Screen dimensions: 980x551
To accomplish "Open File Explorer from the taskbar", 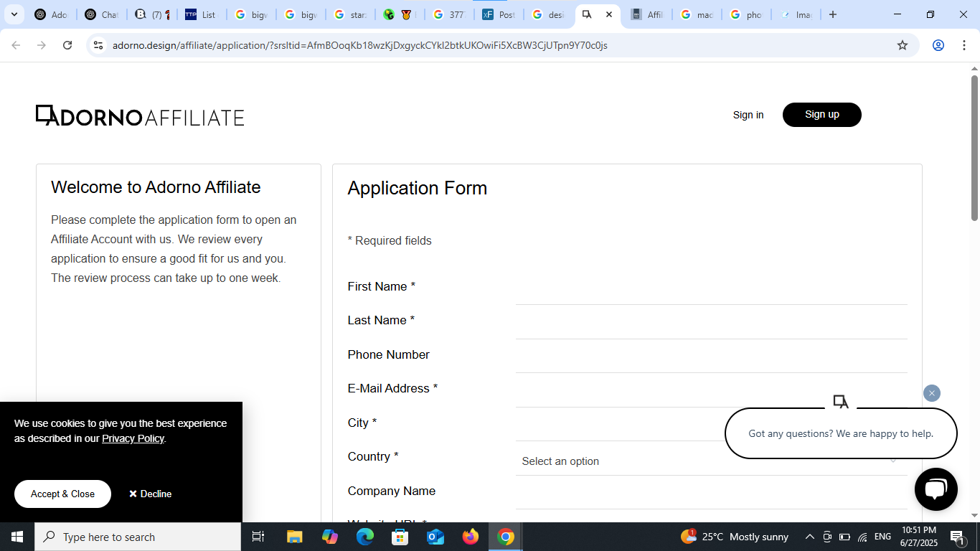I will pyautogui.click(x=294, y=537).
